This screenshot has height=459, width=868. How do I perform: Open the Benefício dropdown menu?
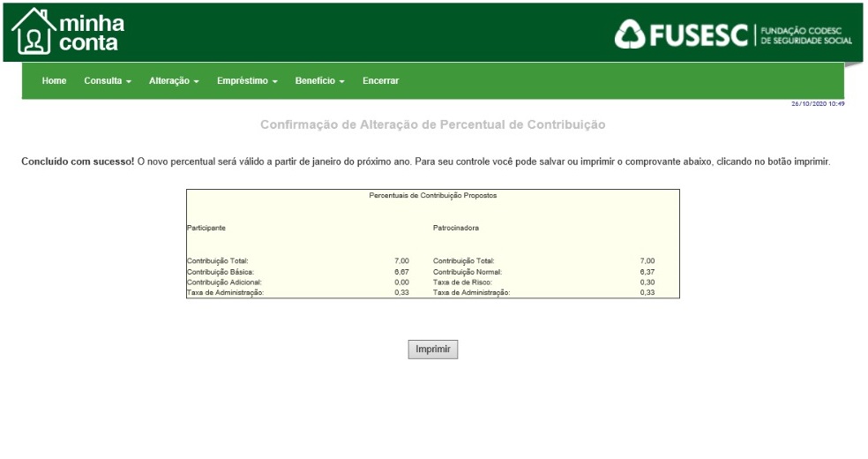pos(319,81)
